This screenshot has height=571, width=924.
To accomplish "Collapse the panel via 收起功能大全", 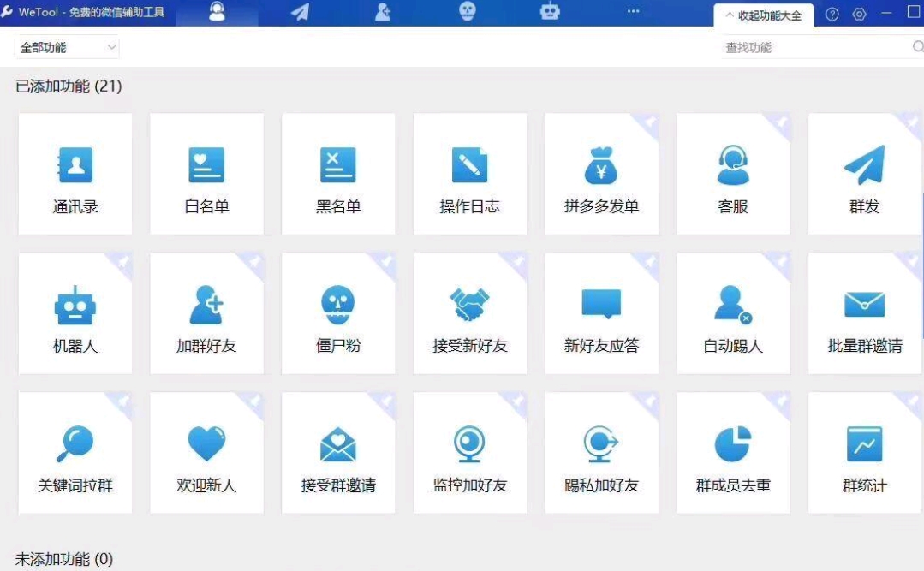I will pyautogui.click(x=763, y=15).
